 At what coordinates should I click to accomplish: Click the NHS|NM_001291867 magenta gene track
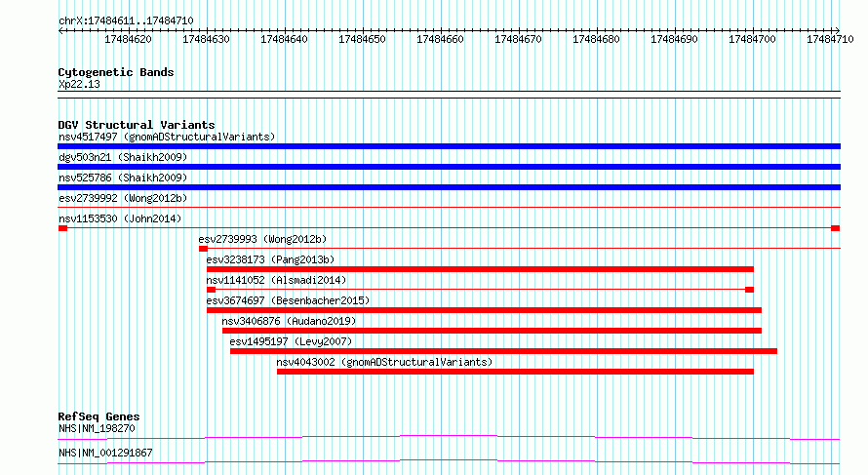pos(449,461)
